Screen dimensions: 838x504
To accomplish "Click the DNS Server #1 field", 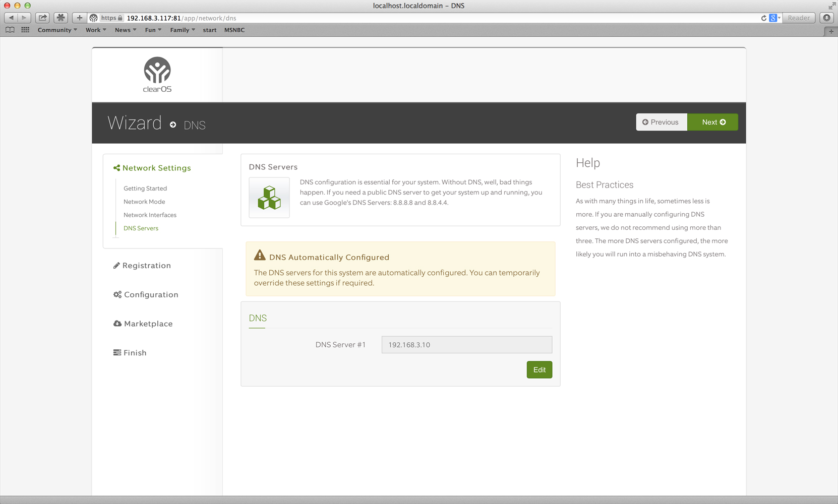I will click(x=467, y=345).
